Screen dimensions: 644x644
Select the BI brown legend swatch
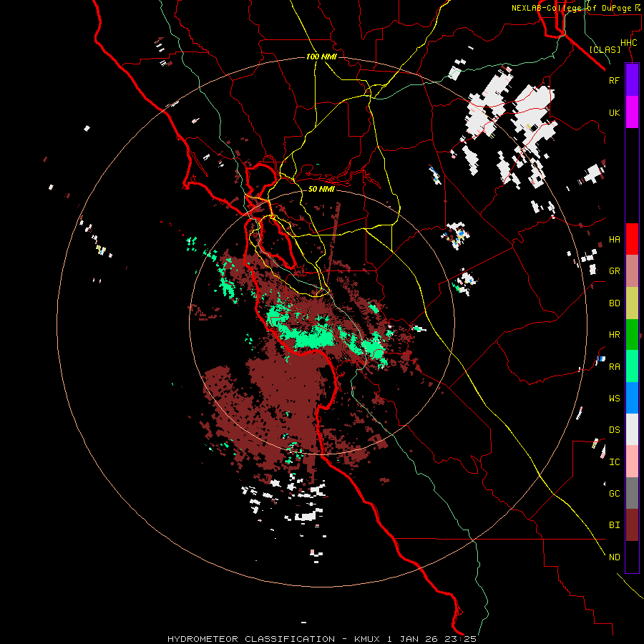tap(632, 525)
